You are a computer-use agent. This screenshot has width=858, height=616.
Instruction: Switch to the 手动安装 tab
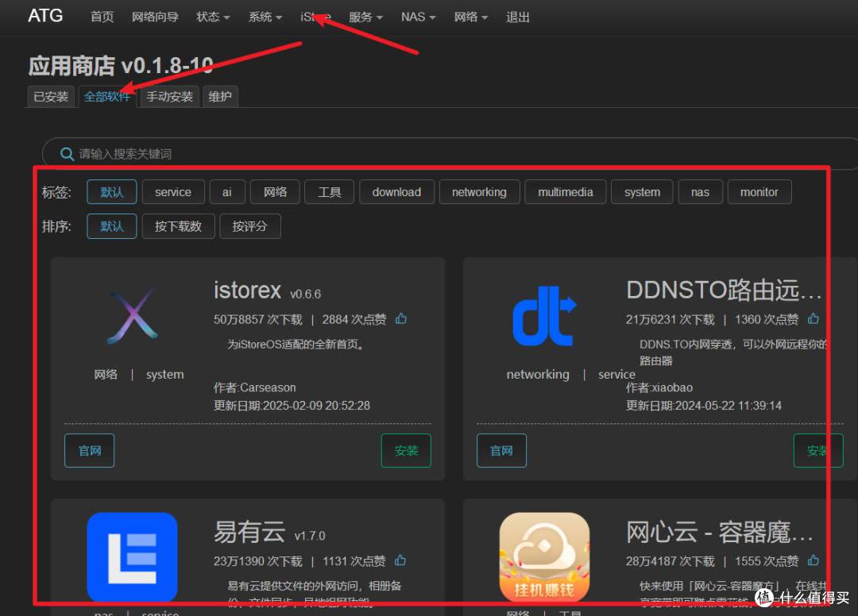(170, 97)
